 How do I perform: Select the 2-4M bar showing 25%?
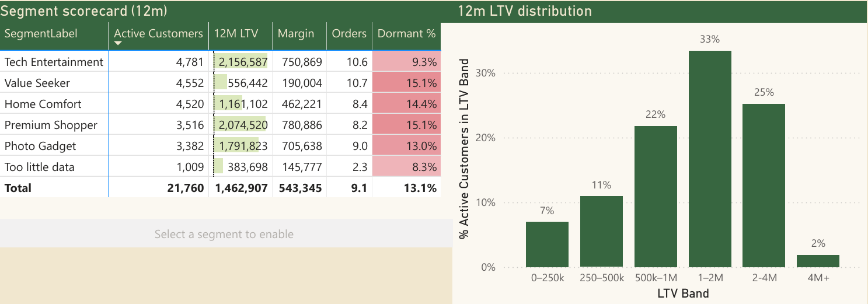point(764,186)
